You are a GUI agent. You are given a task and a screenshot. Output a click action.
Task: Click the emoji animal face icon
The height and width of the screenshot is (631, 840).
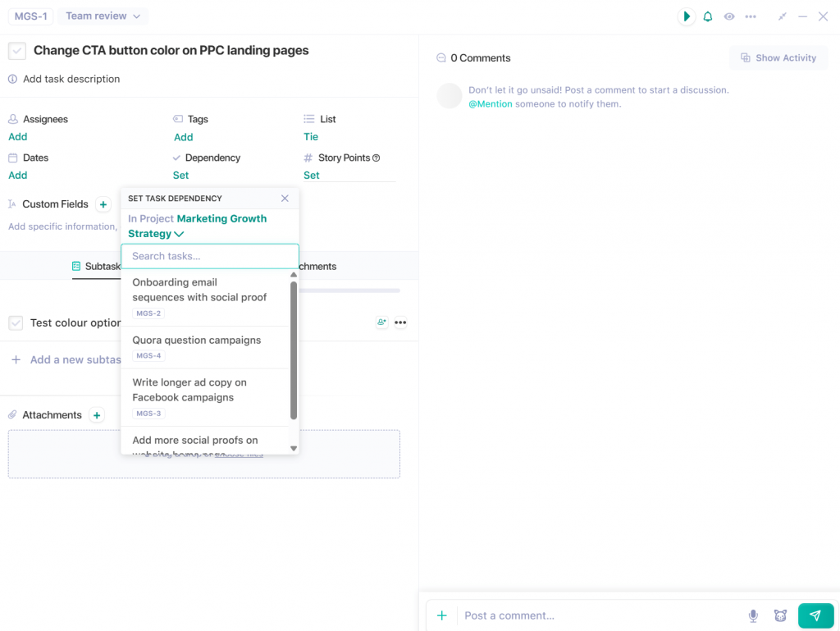coord(781,615)
